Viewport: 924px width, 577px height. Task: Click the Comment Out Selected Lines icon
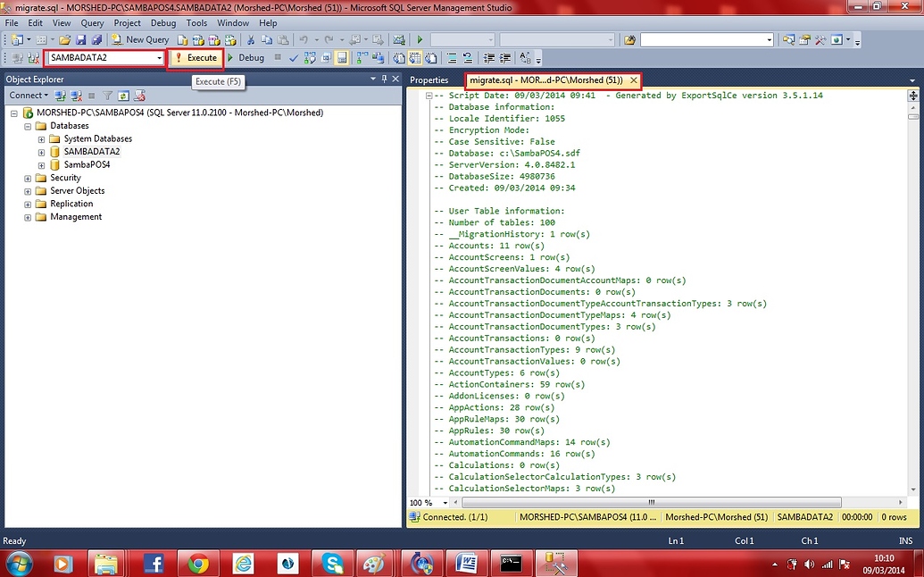coord(451,57)
